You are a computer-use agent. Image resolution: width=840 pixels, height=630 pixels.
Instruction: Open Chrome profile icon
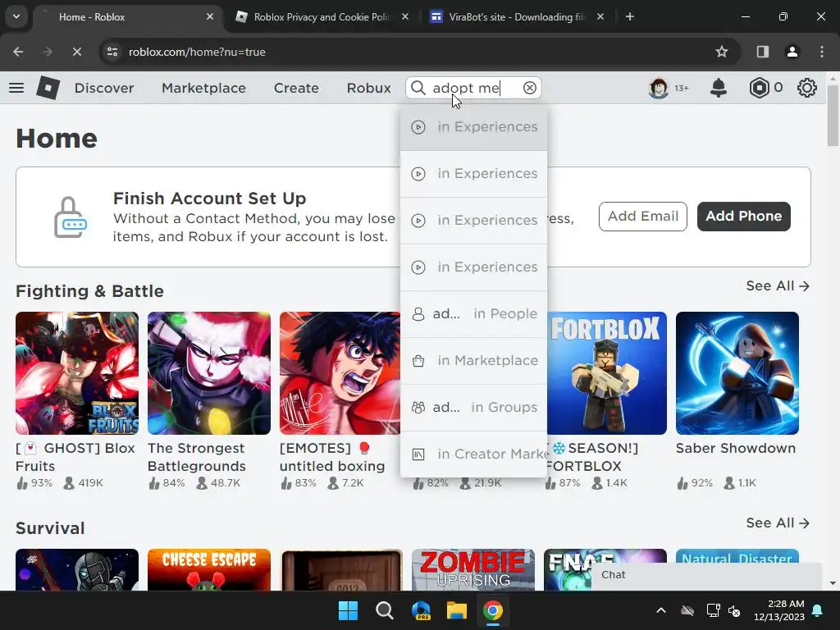(792, 52)
